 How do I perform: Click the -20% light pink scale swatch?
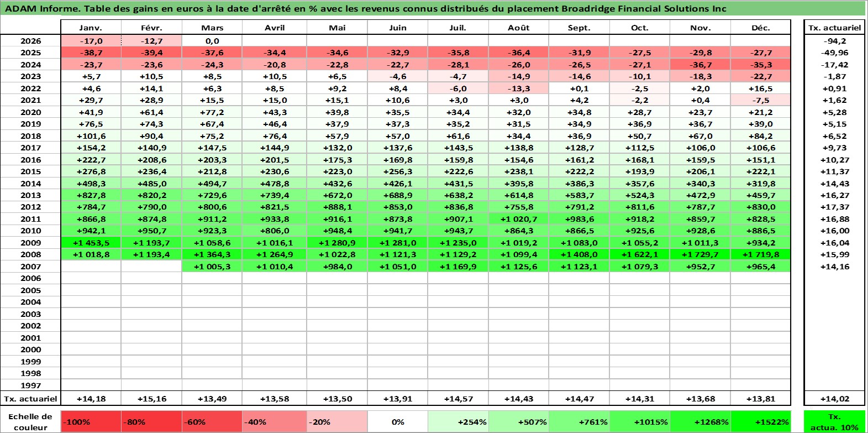coord(337,422)
